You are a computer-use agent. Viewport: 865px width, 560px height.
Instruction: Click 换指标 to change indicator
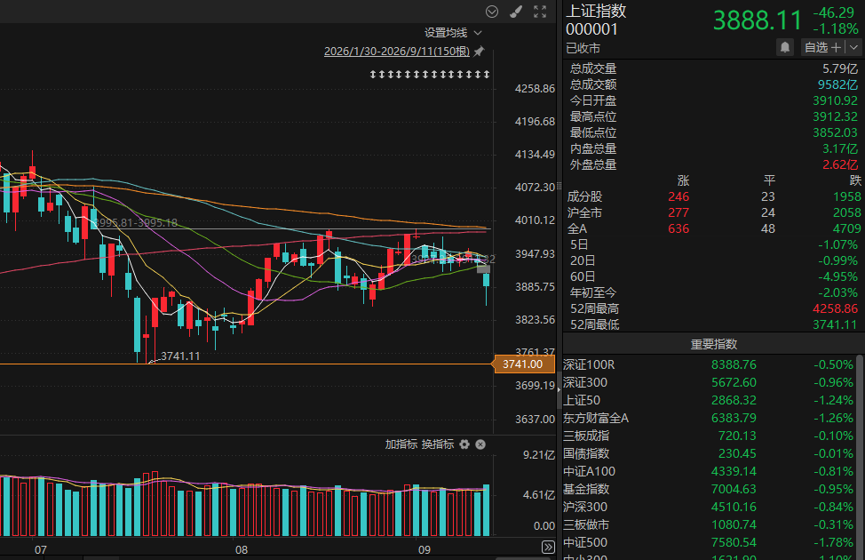point(438,444)
